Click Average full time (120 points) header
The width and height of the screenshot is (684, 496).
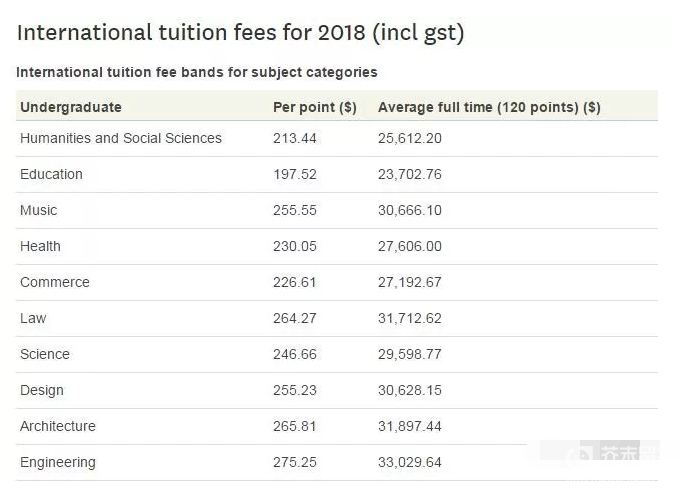tap(489, 107)
